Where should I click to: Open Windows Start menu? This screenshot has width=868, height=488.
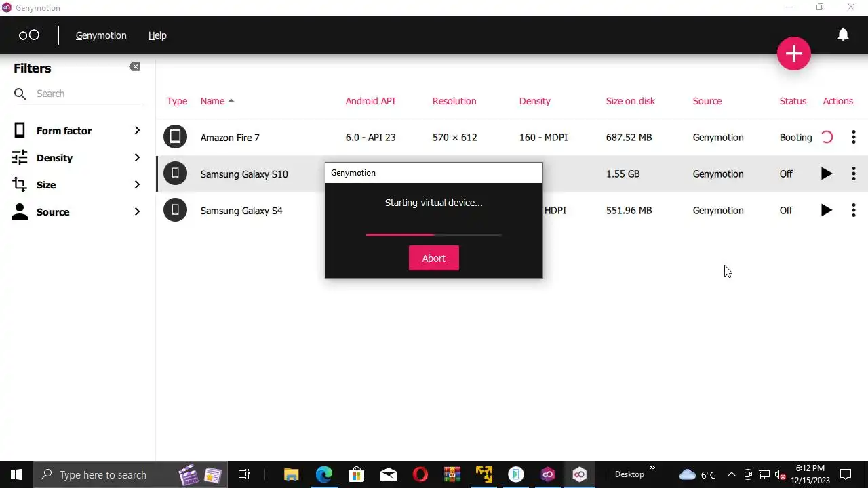pos(16,474)
